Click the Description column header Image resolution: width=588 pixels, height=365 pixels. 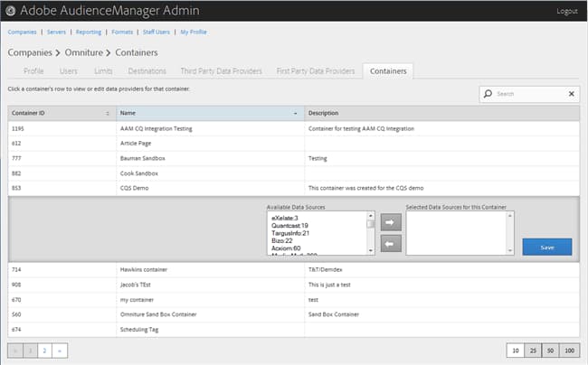tap(441, 113)
